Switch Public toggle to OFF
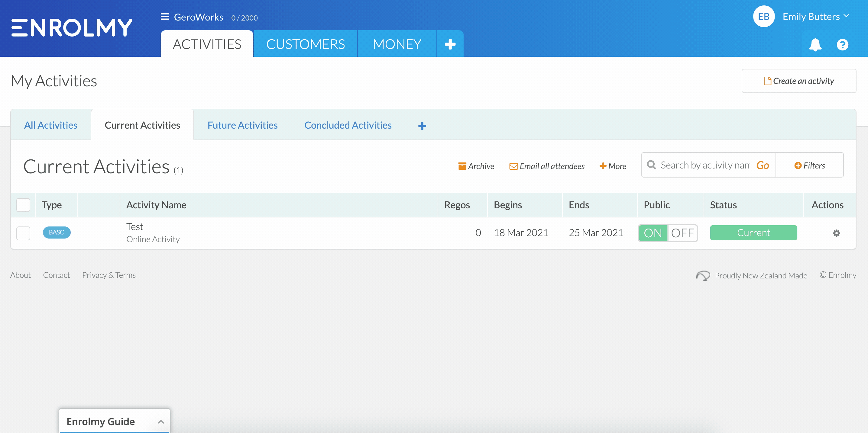This screenshot has height=433, width=868. pyautogui.click(x=682, y=233)
